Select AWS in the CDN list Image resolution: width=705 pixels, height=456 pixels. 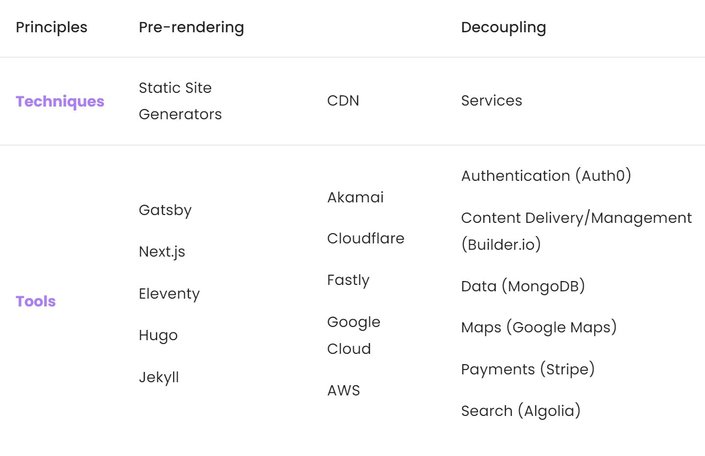344,390
